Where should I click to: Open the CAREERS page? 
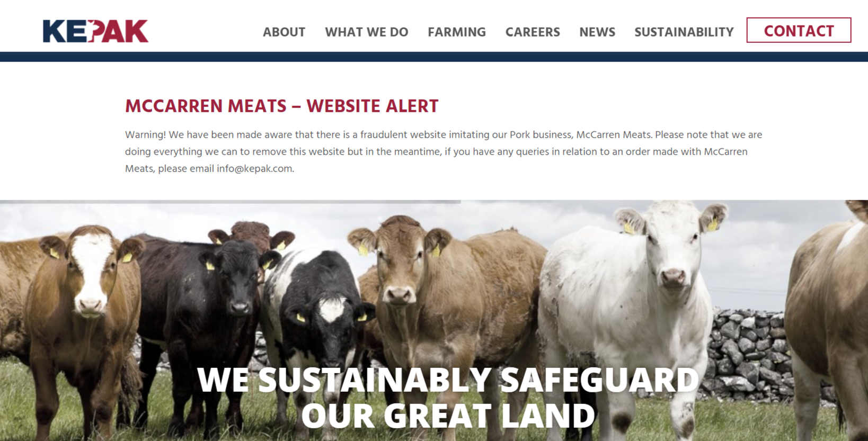[533, 32]
